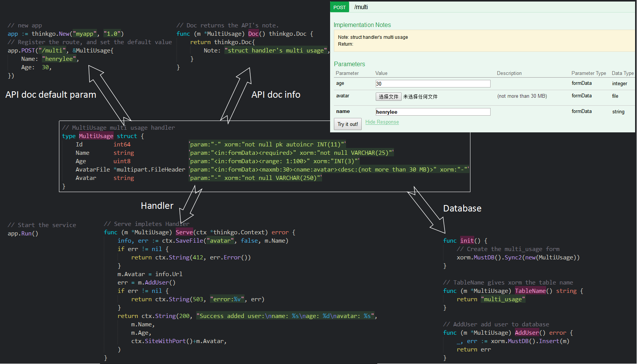Click the '// Start the service' comment
This screenshot has width=637, height=364.
[42, 225]
